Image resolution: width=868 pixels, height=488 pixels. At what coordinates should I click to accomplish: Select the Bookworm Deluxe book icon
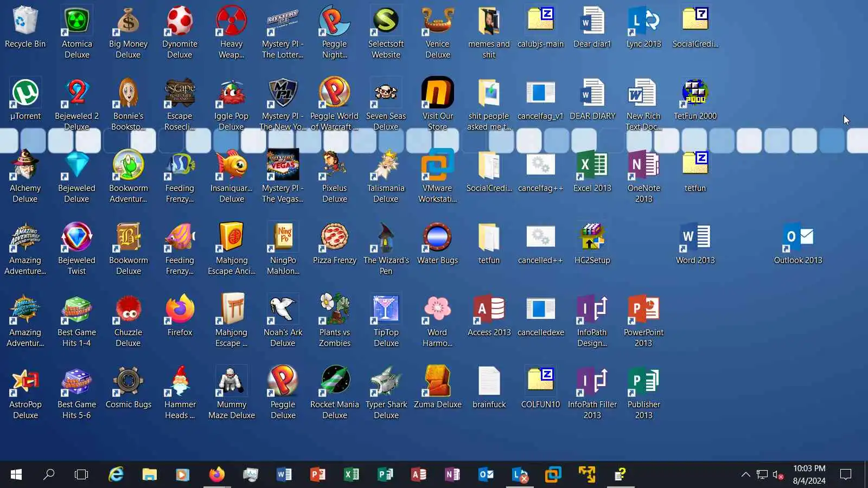129,248
